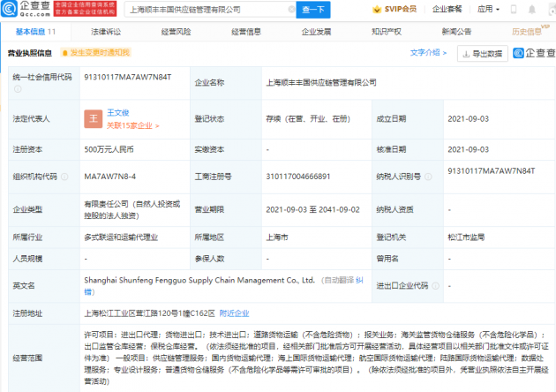This screenshot has width=556, height=392.
Task: Open the mobile phone app icon
Action: coord(513,9)
